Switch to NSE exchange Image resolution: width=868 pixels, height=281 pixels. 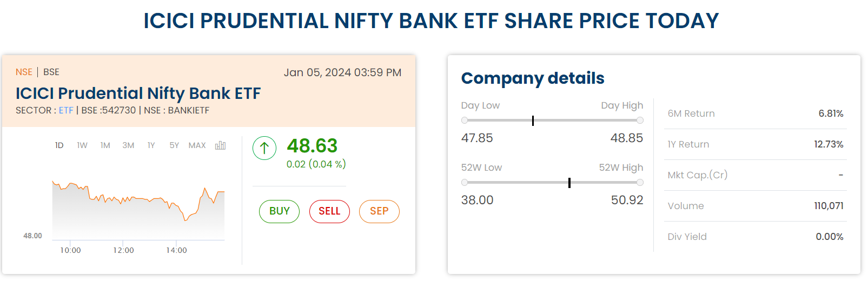24,72
